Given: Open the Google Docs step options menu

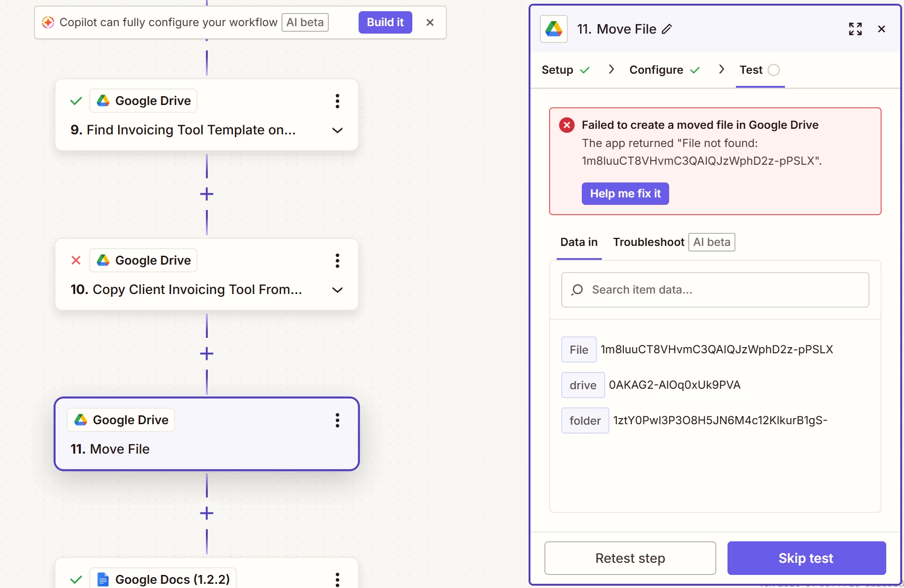Looking at the screenshot, I should pos(337,579).
